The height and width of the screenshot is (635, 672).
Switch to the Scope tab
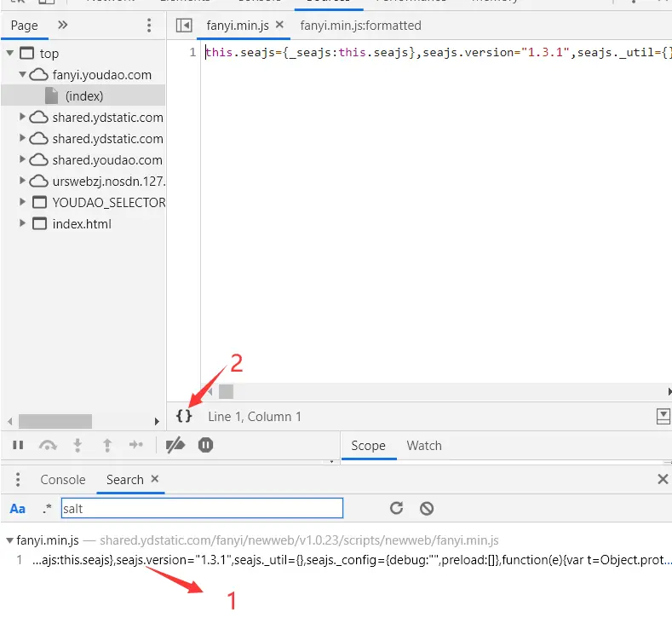pos(368,446)
